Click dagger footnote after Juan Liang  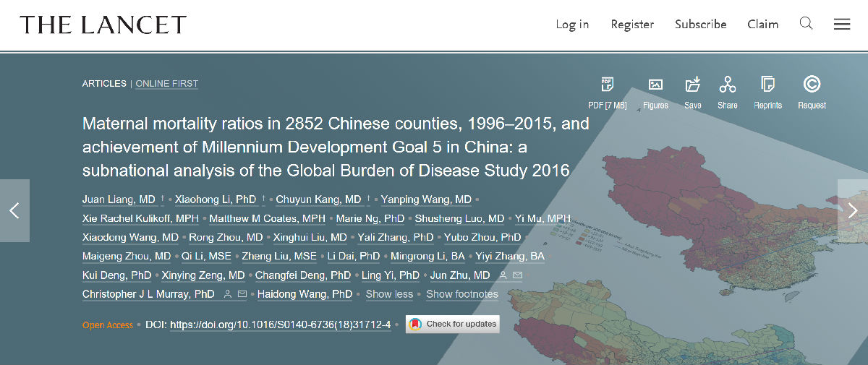[x=163, y=197]
